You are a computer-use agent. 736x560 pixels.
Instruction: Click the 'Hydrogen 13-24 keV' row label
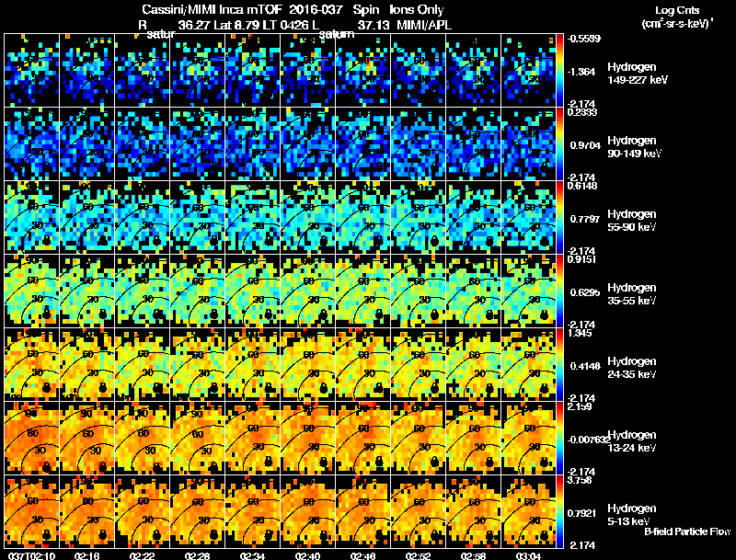point(632,441)
